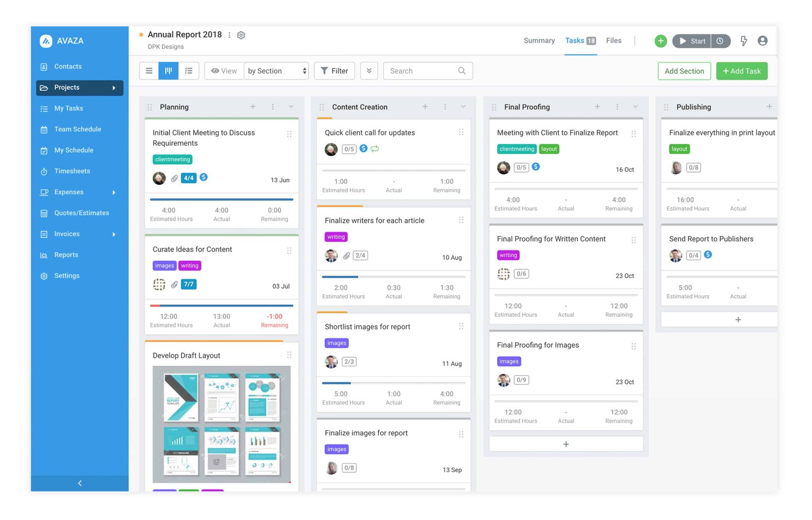Open the user account profile icon

click(x=762, y=41)
